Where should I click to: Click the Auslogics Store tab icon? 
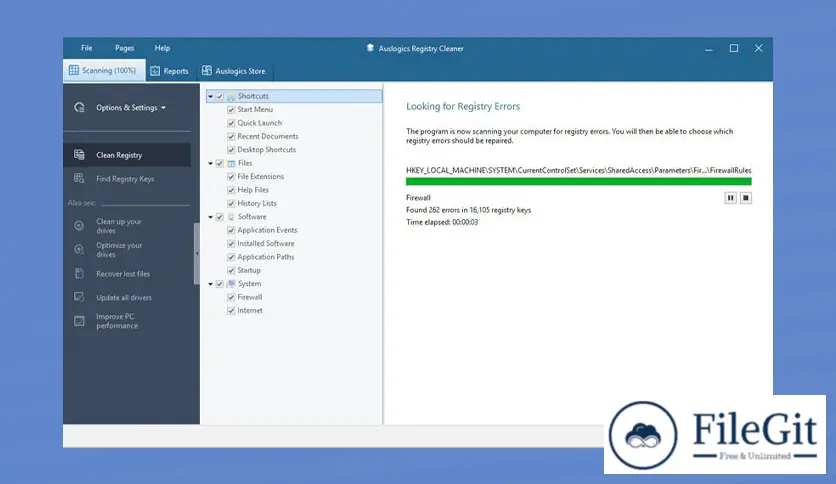207,70
